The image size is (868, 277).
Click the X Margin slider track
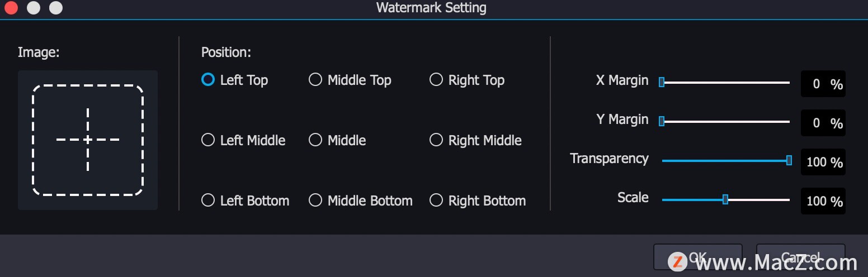click(725, 83)
